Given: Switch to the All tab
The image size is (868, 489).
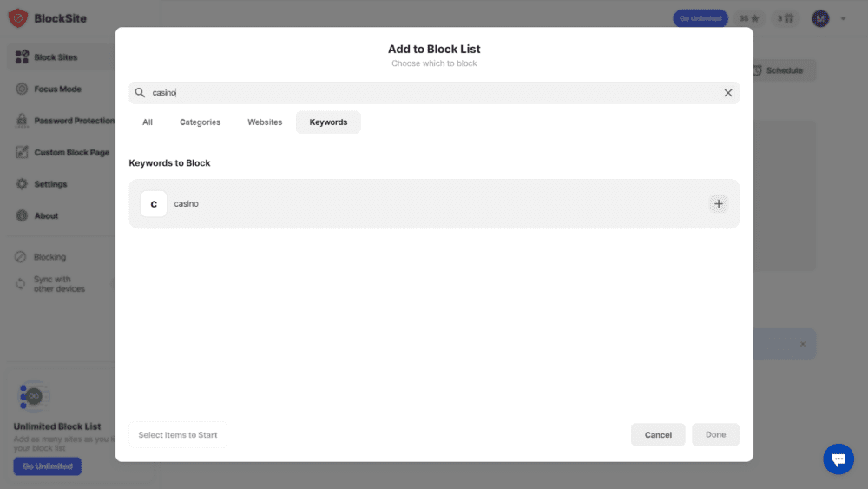Looking at the screenshot, I should click(x=148, y=122).
